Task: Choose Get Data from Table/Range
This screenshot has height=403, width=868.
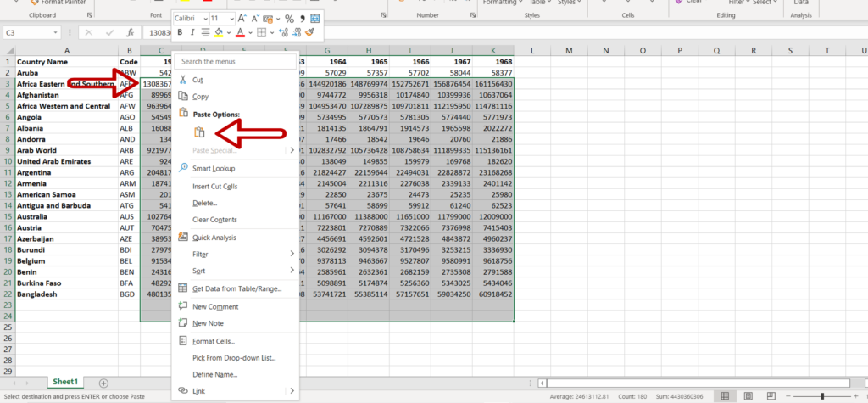Action: click(x=237, y=288)
